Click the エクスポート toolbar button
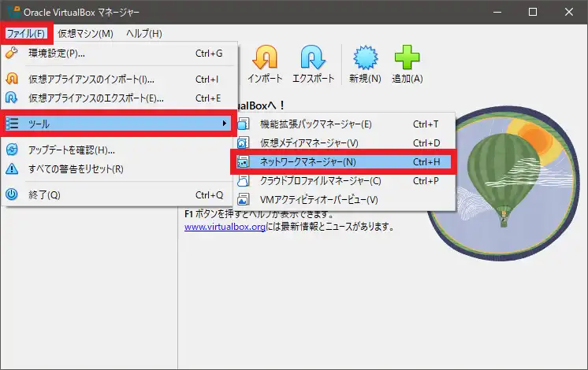Viewport: 588px width, 370px height. click(x=313, y=65)
